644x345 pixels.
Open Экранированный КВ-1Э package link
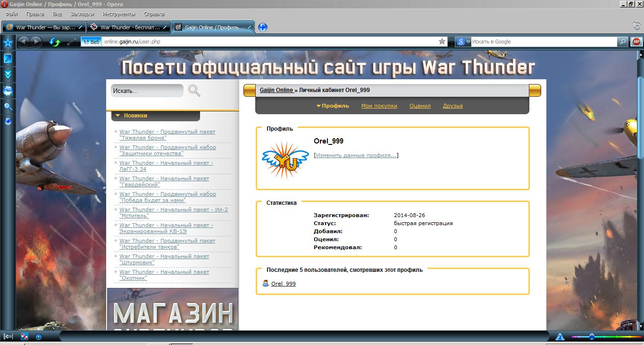point(166,228)
